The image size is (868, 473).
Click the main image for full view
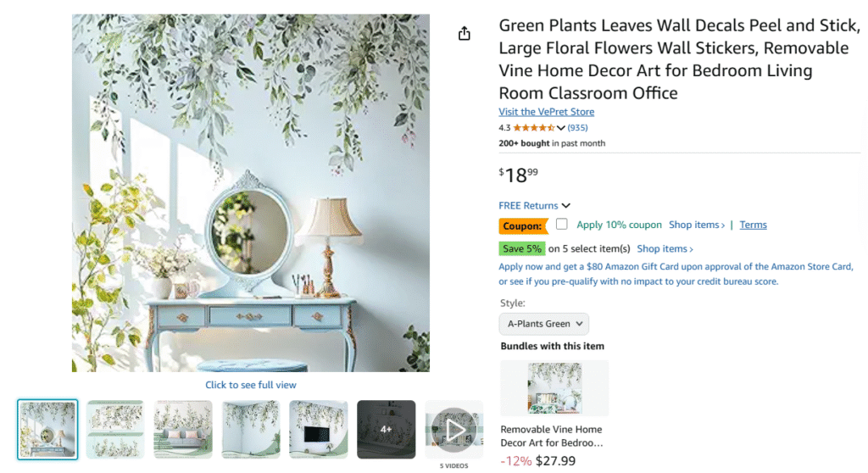[251, 192]
